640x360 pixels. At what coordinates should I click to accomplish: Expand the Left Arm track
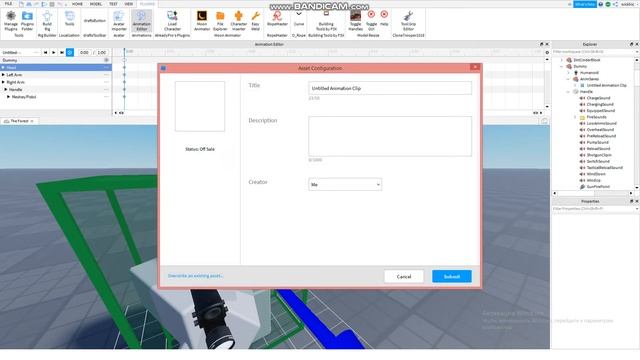pos(3,75)
